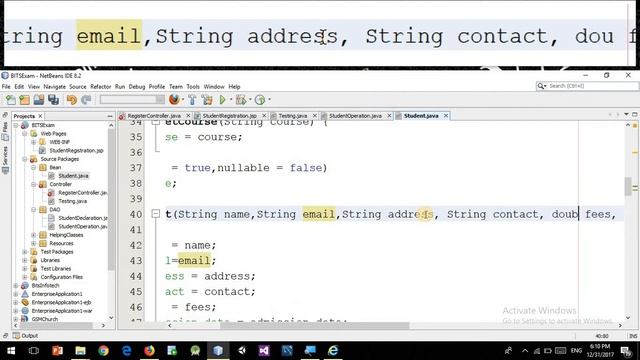Click the Undo toolbar icon

71,100
